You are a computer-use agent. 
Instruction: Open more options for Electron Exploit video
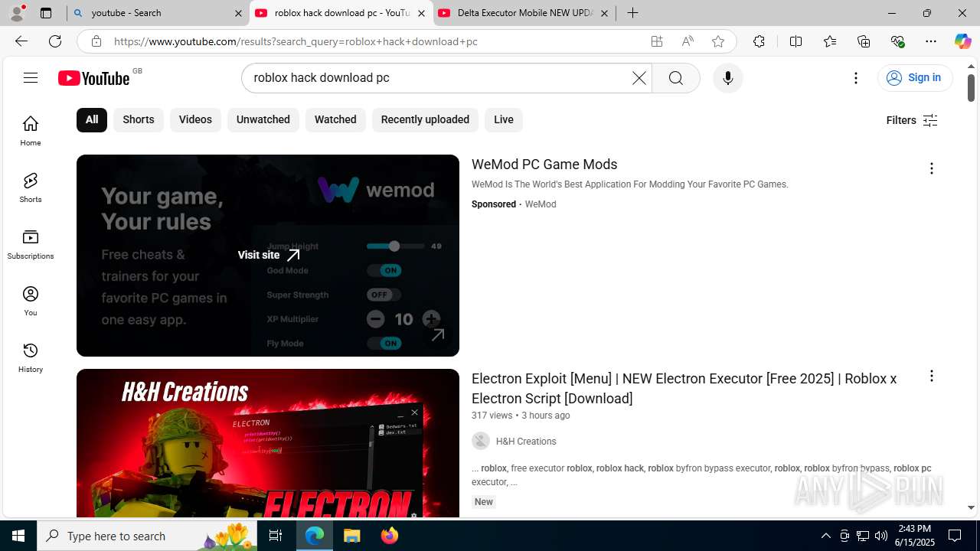[931, 376]
